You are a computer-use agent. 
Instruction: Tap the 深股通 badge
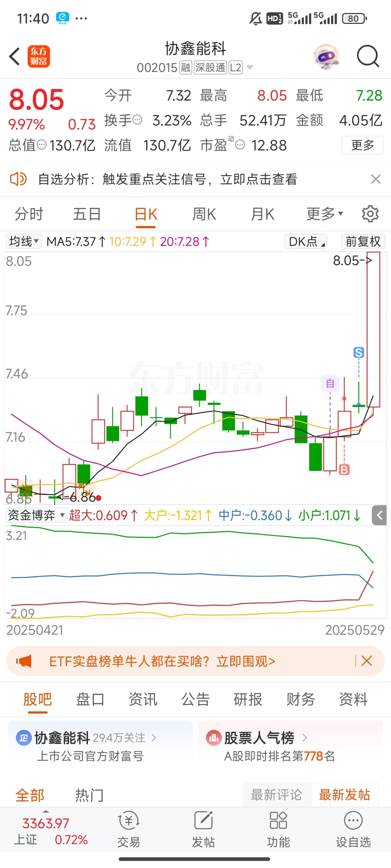(210, 68)
